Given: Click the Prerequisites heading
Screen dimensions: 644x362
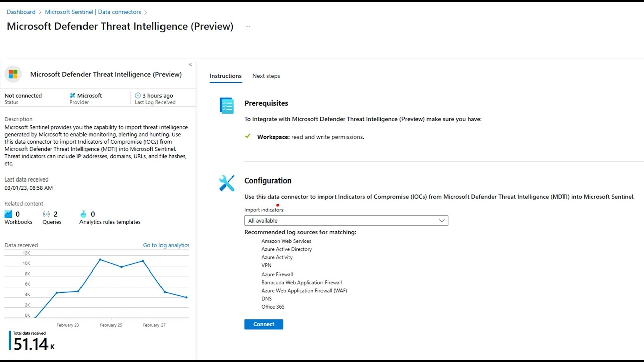Looking at the screenshot, I should 266,103.
